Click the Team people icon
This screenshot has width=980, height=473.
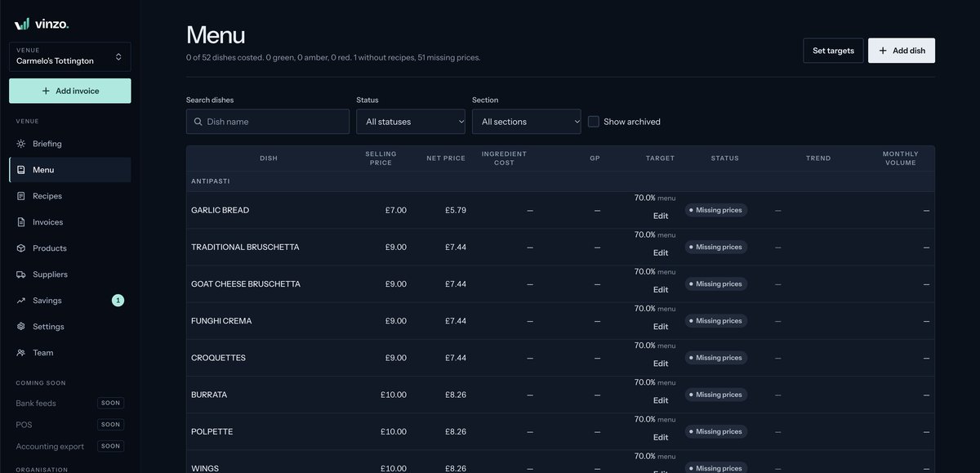click(21, 353)
